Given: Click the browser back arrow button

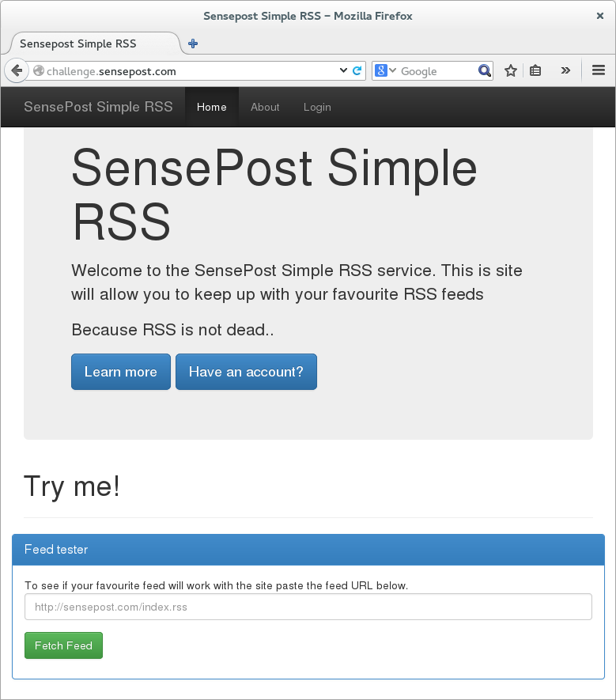Looking at the screenshot, I should 17,71.
